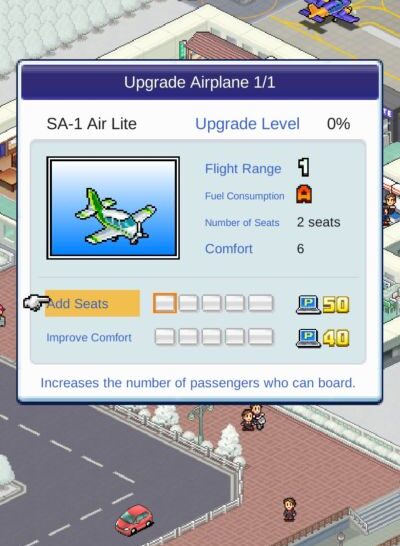Click the pointing hand cursor icon

pyautogui.click(x=36, y=302)
